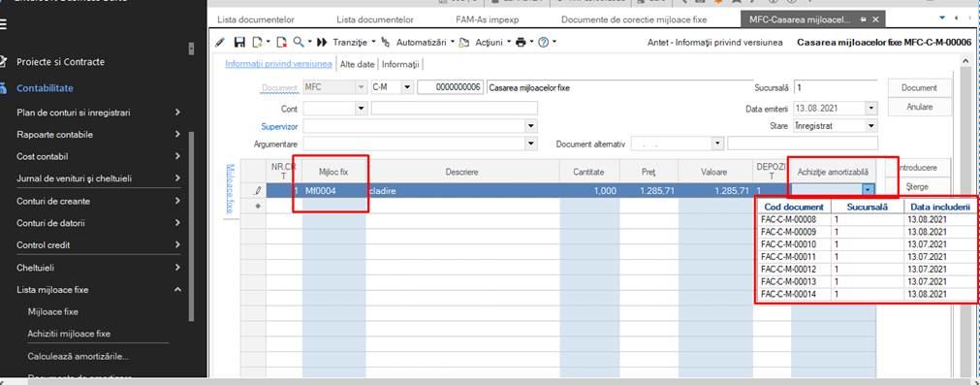The width and height of the screenshot is (980, 385).
Task: Open Conturi de creante menu
Action: click(53, 202)
